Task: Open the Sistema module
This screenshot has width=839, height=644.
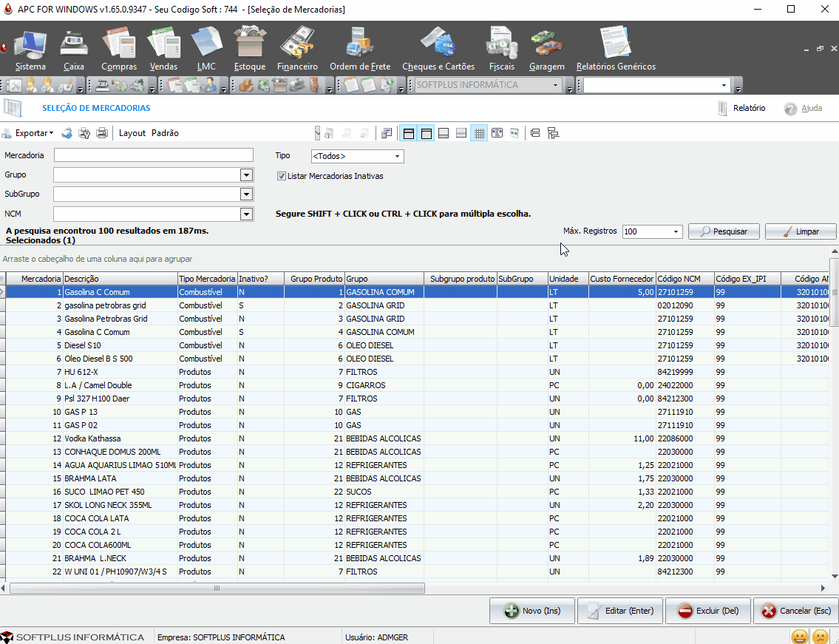Action: coord(30,50)
